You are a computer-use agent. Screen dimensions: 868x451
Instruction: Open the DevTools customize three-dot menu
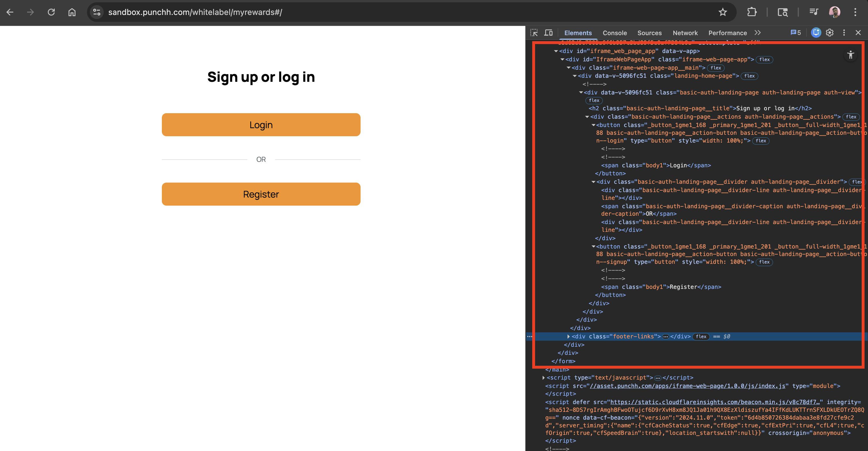click(x=844, y=33)
